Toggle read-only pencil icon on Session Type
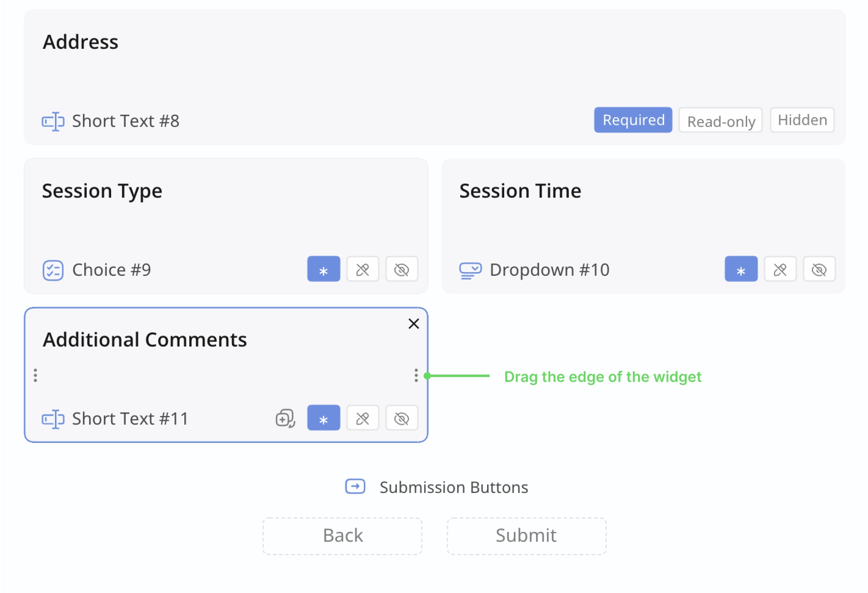Image resolution: width=868 pixels, height=593 pixels. click(363, 269)
